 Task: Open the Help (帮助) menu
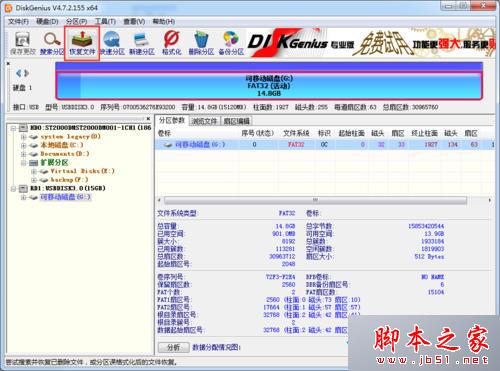[163, 22]
